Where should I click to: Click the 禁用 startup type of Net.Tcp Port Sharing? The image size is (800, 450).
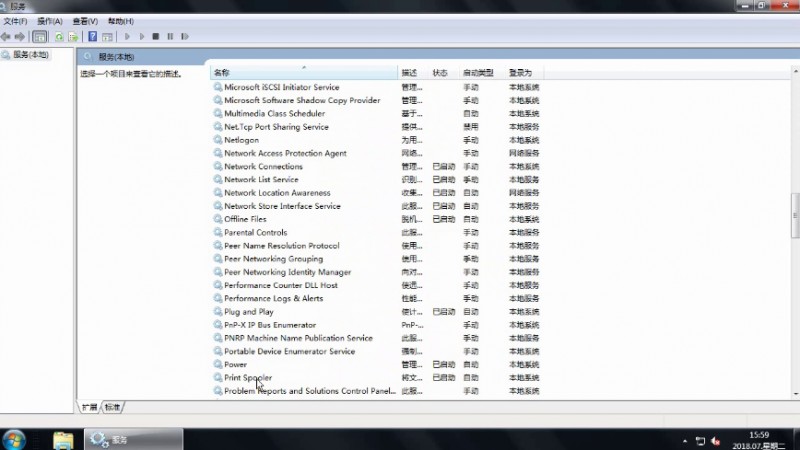pos(471,127)
